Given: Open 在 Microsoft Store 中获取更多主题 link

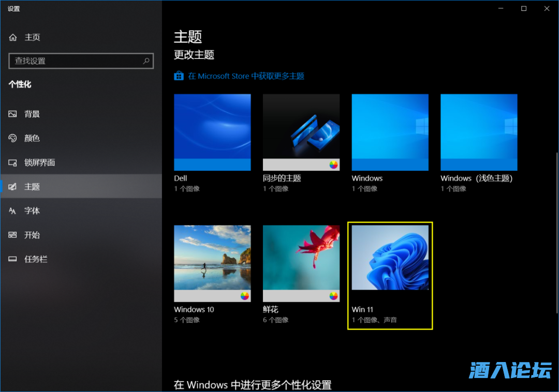Looking at the screenshot, I should [246, 76].
